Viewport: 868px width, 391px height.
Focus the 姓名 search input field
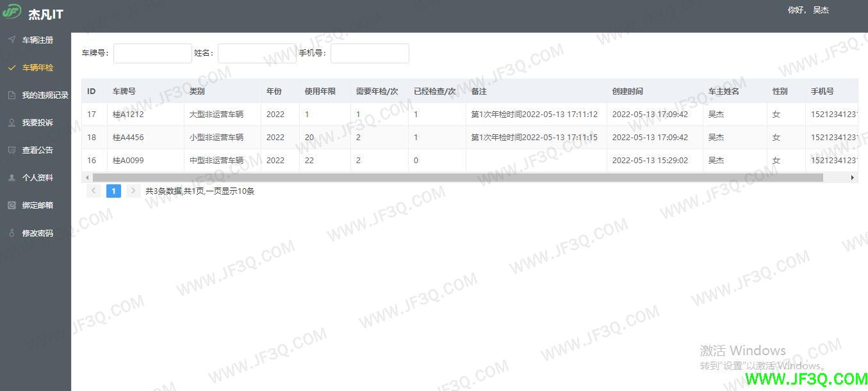coord(256,53)
